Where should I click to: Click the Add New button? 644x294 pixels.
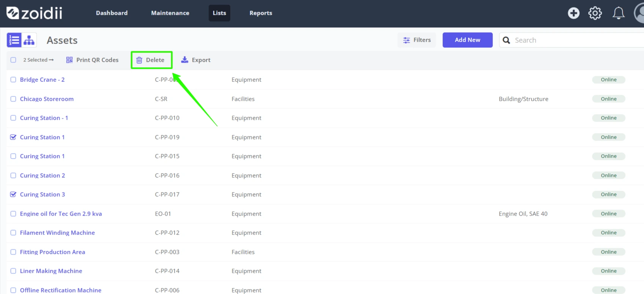[468, 40]
